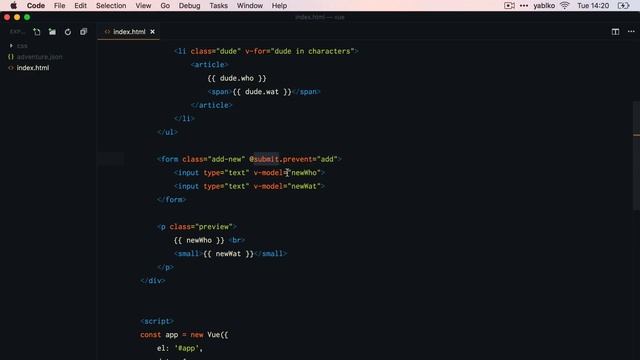Click the "newWat" v-model value

[304, 186]
